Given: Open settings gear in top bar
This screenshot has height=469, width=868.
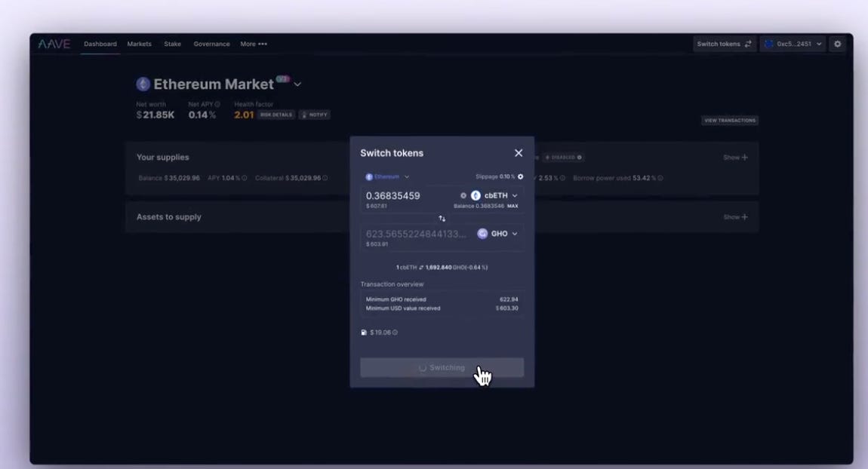Looking at the screenshot, I should 838,44.
